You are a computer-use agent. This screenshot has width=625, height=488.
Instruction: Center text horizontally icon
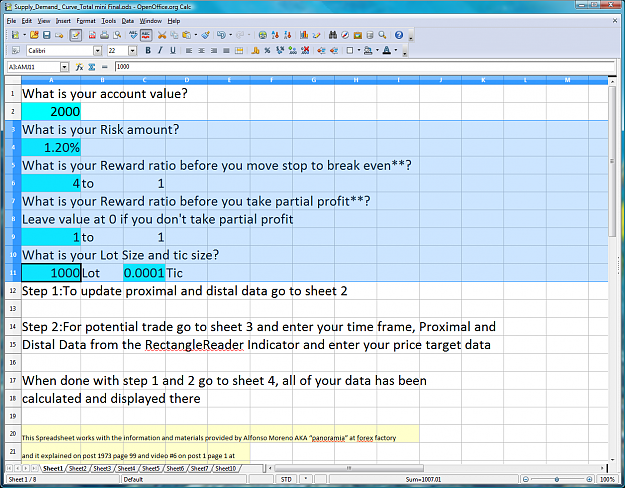pyautogui.click(x=201, y=51)
